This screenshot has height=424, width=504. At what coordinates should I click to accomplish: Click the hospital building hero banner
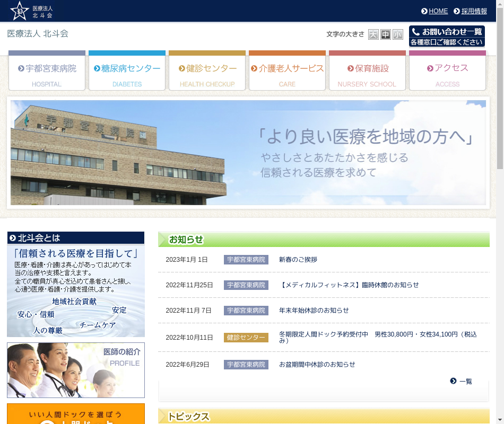tap(248, 152)
